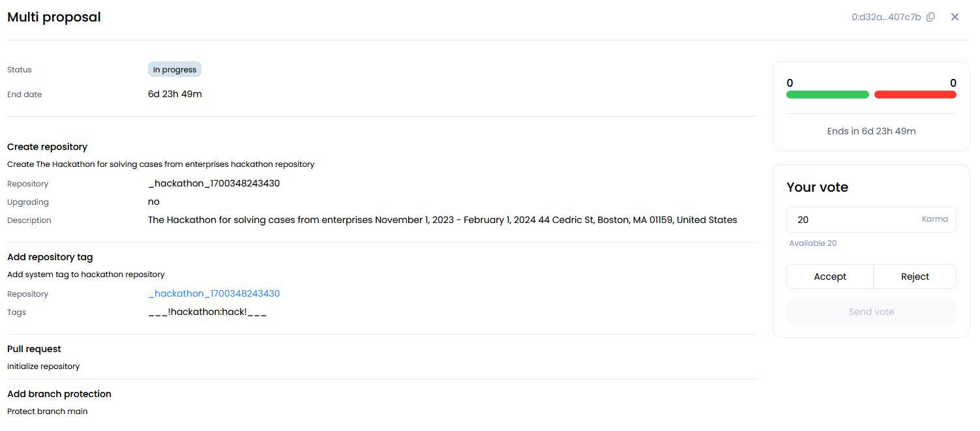This screenshot has width=980, height=431.
Task: Click the green accept votes bar
Action: pos(827,95)
